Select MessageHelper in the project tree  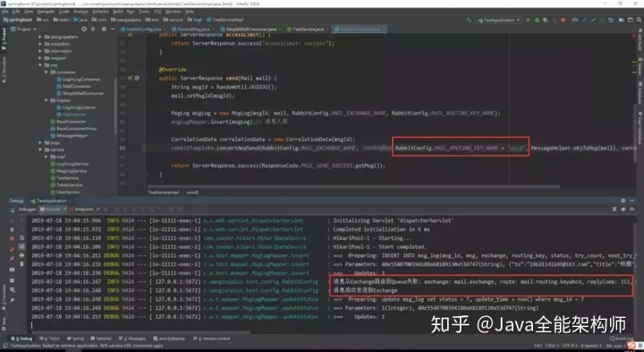(x=69, y=136)
